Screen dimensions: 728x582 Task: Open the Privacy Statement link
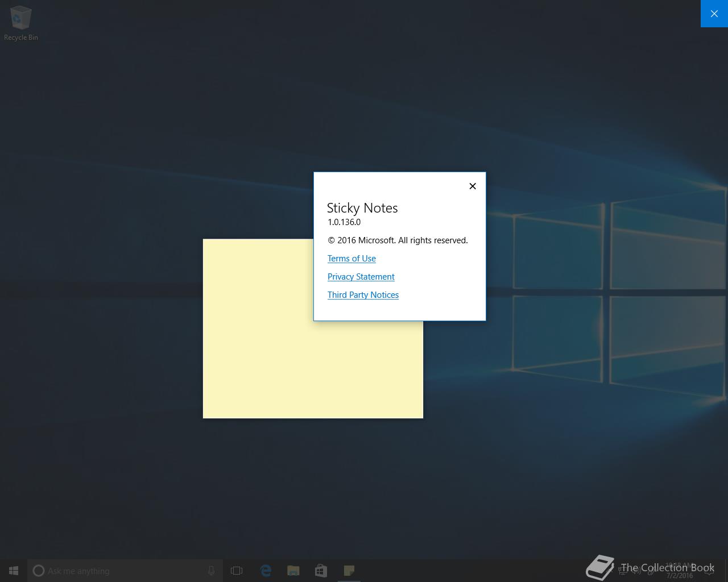(361, 277)
